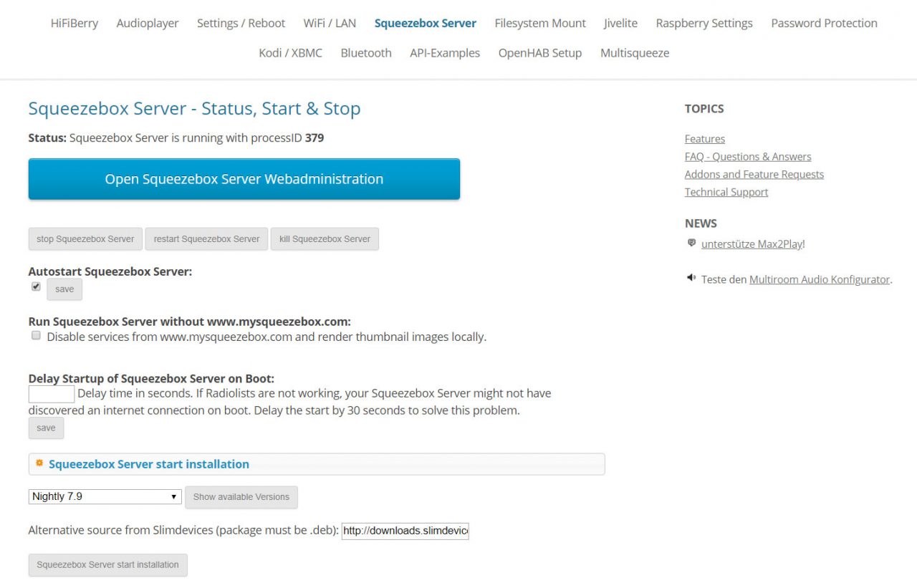Click the gear icon in installation header
Viewport: 917px width, 588px height.
(x=39, y=463)
